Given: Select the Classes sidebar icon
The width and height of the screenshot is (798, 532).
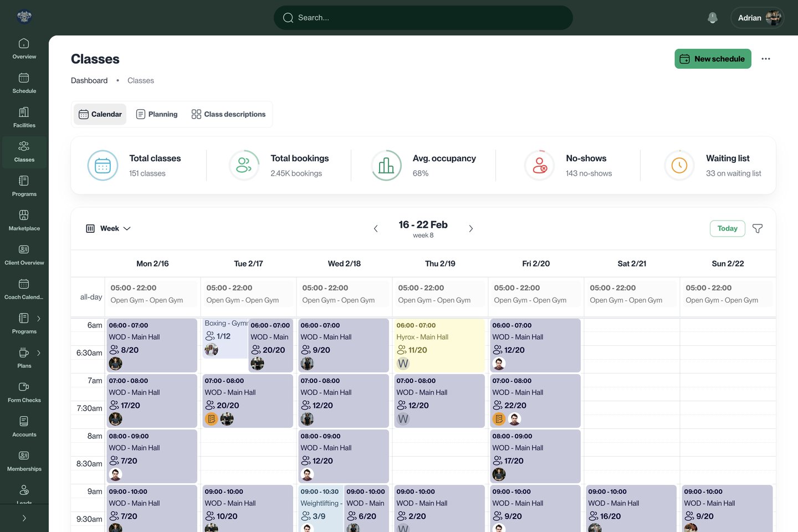Looking at the screenshot, I should (x=24, y=146).
